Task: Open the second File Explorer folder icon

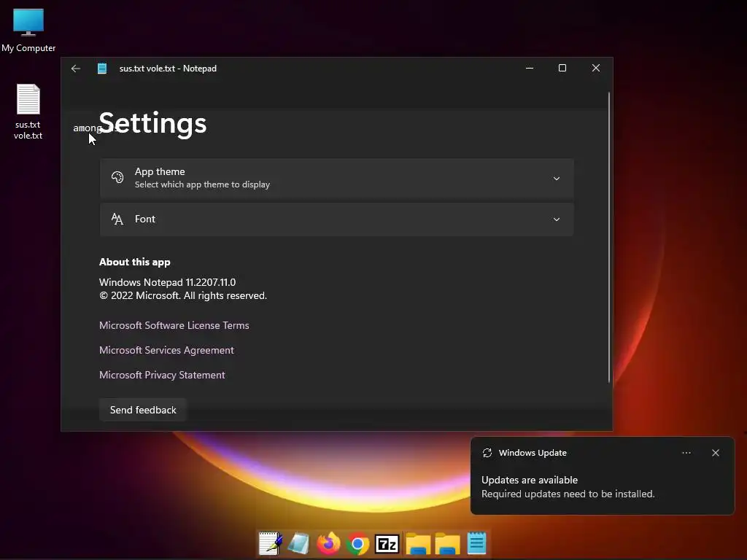Action: [447, 544]
